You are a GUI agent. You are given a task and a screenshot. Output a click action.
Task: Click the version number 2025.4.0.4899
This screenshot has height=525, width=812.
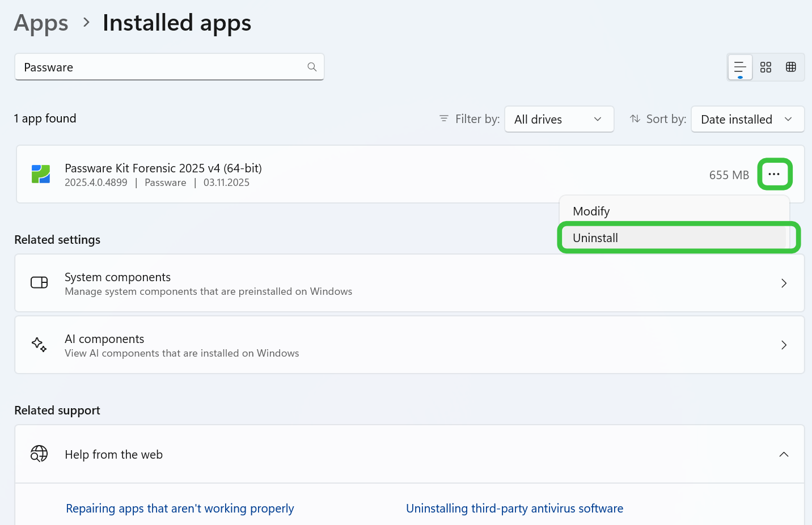click(96, 183)
